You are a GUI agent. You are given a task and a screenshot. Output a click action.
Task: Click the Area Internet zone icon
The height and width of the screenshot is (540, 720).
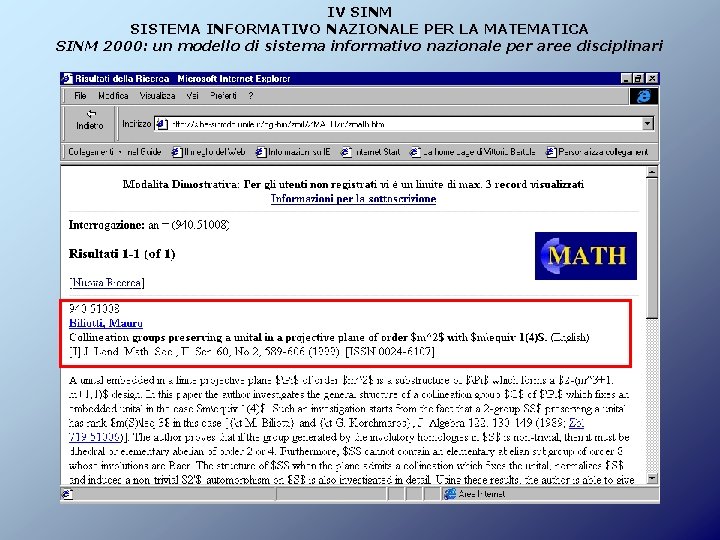(450, 494)
